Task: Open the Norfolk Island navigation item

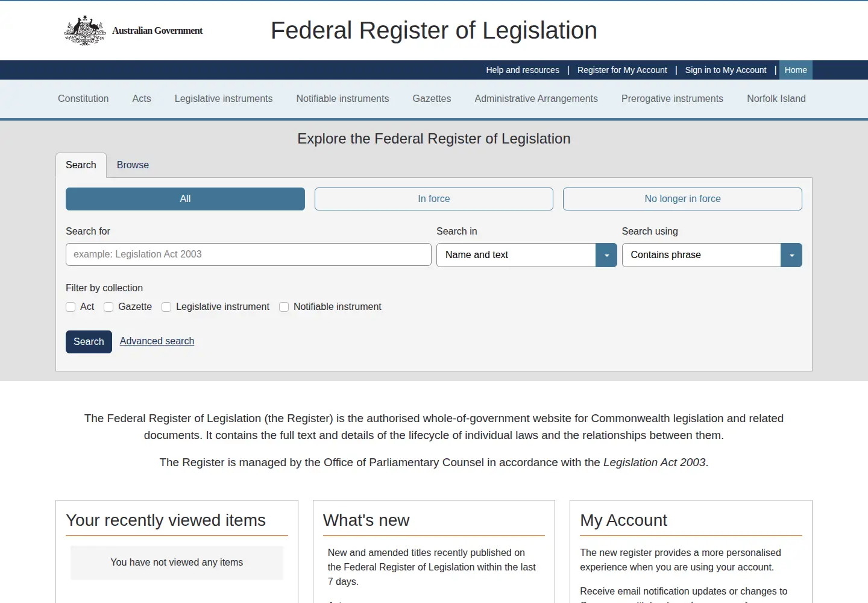Action: tap(776, 99)
